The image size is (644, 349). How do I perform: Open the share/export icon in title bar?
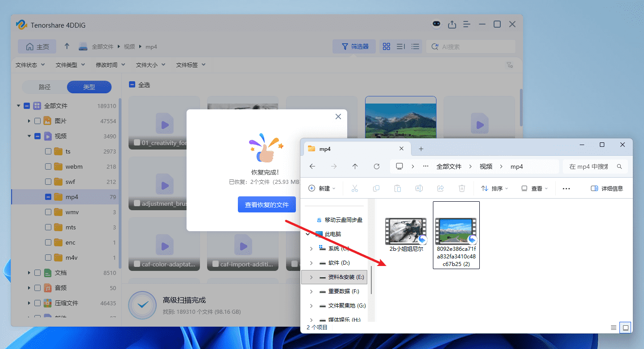pyautogui.click(x=452, y=25)
